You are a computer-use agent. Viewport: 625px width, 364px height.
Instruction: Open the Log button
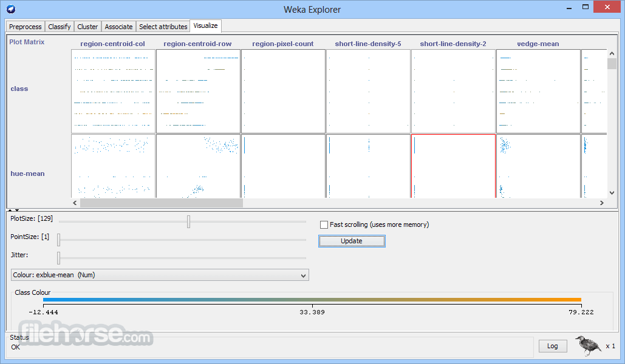553,346
